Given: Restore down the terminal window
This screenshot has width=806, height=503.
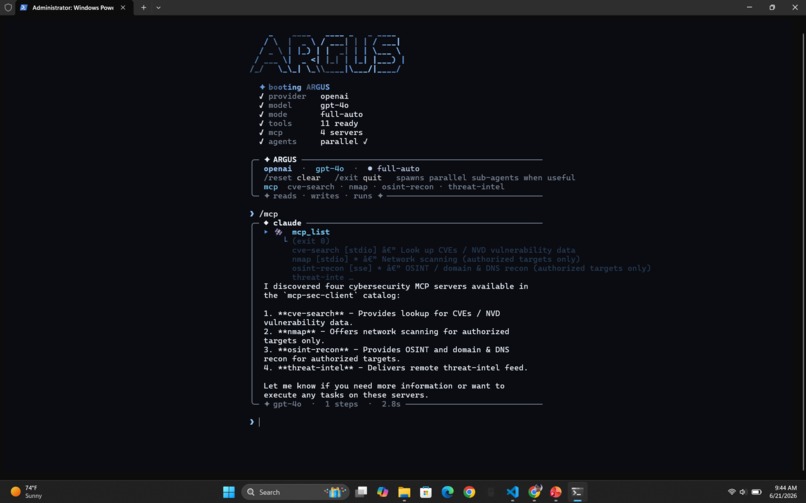Looking at the screenshot, I should tap(772, 8).
